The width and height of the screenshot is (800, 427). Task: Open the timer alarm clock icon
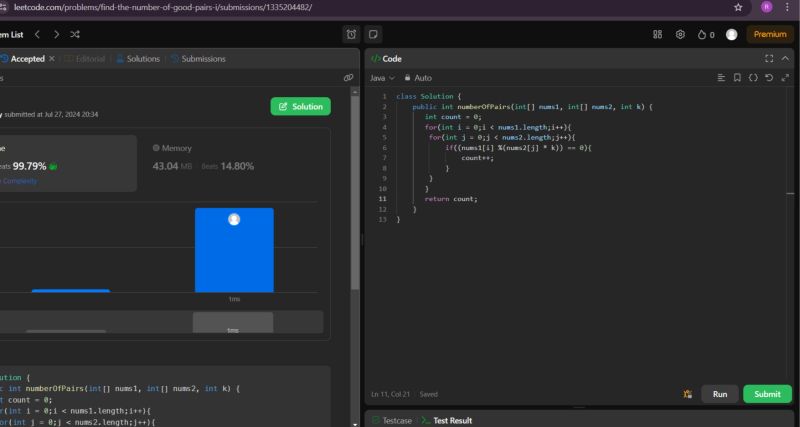351,34
